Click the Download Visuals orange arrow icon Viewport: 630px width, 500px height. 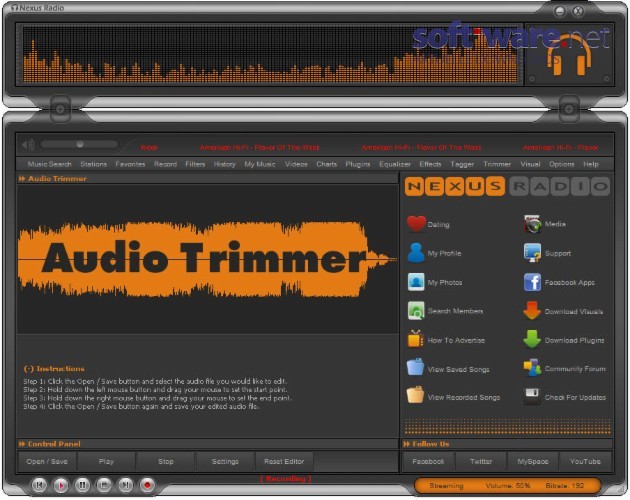(532, 311)
